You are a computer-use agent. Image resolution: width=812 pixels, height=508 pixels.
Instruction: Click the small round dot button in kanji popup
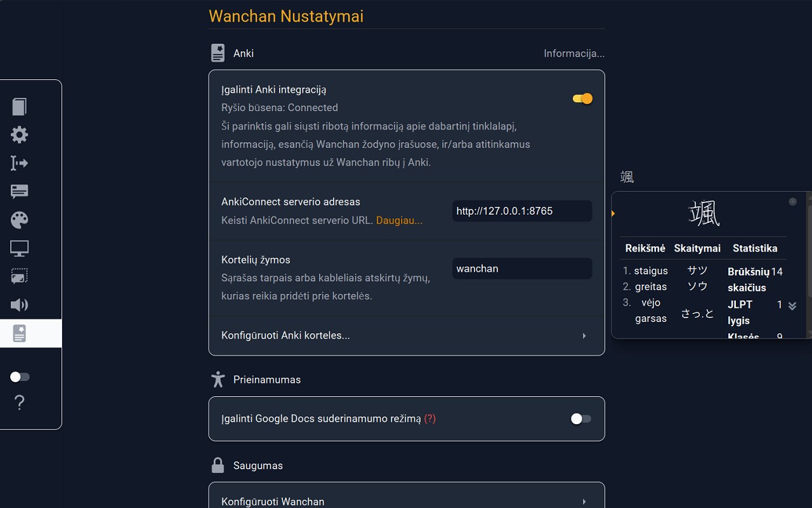point(792,201)
